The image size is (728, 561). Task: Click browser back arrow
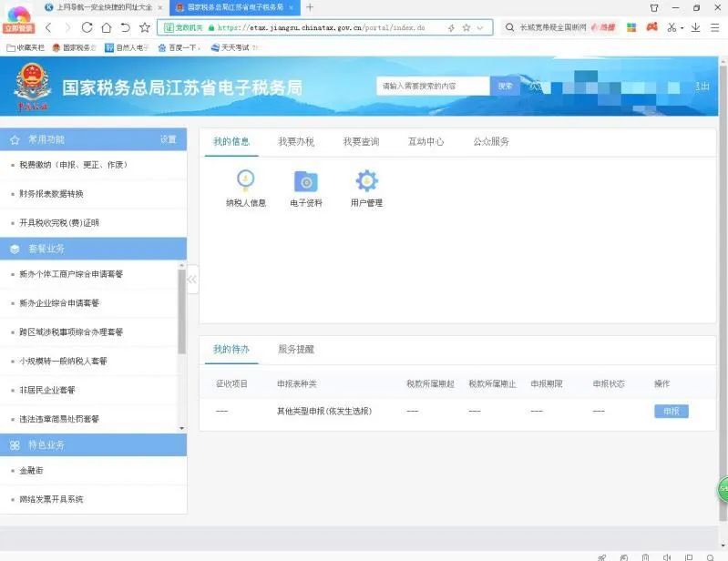[48, 27]
